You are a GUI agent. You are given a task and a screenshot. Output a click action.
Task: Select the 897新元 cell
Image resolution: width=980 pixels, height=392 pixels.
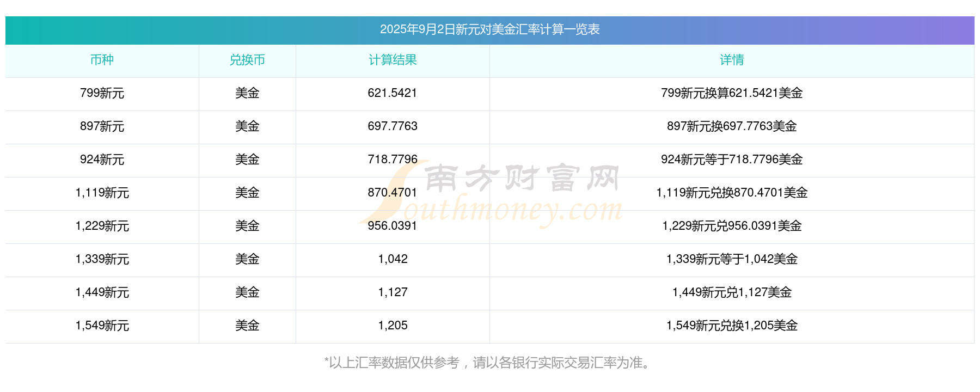tap(102, 126)
